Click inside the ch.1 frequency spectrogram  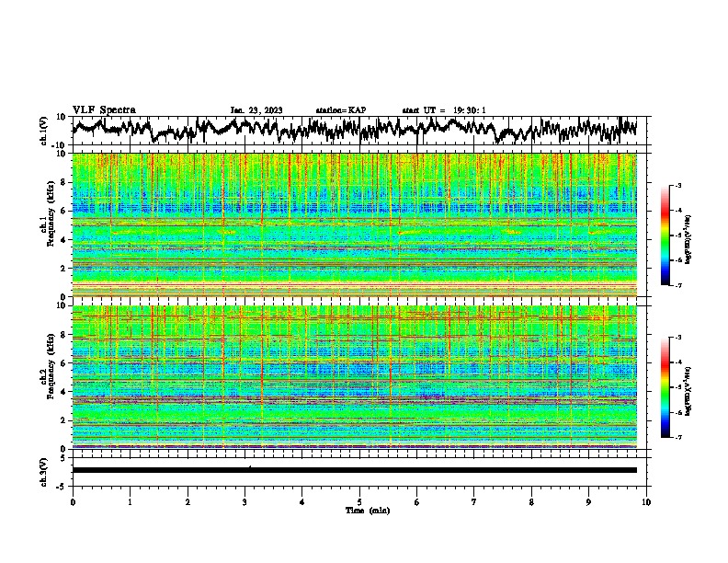[x=355, y=224]
